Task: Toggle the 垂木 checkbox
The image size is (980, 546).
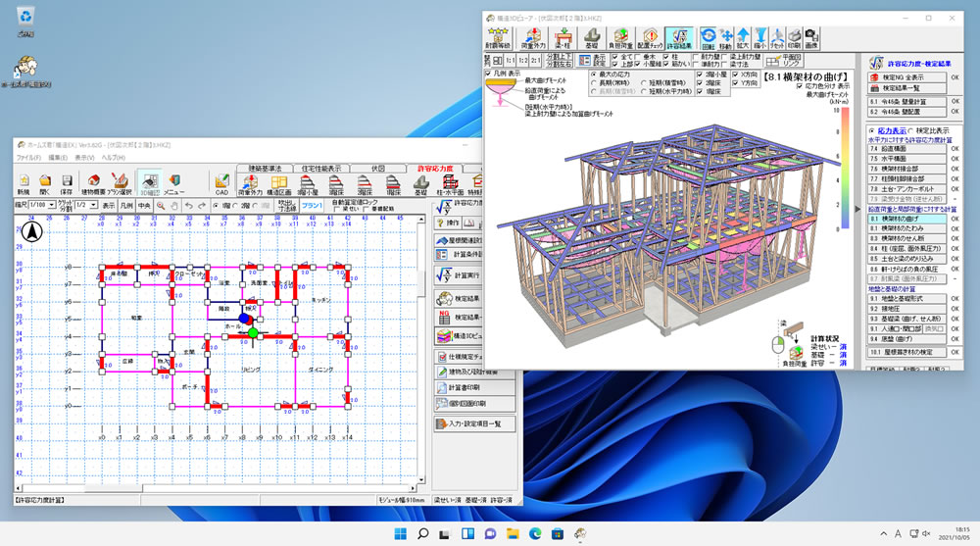Action: pos(636,57)
